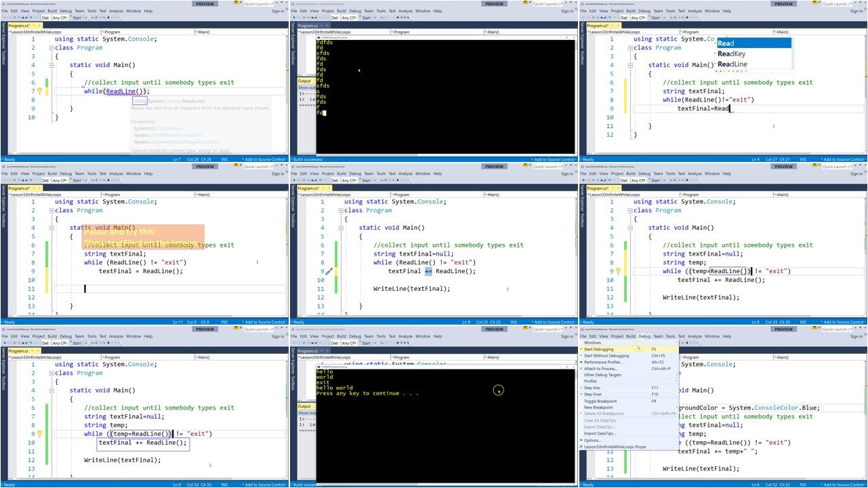868x488 pixels.
Task: Choose Step Over in the Debug menu
Action: tap(630, 394)
